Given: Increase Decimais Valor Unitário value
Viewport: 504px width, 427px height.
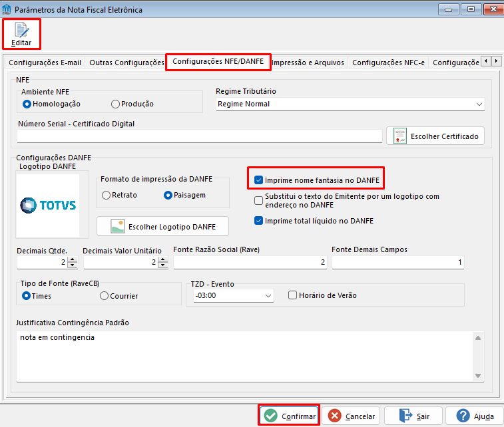Looking at the screenshot, I should coord(163,259).
